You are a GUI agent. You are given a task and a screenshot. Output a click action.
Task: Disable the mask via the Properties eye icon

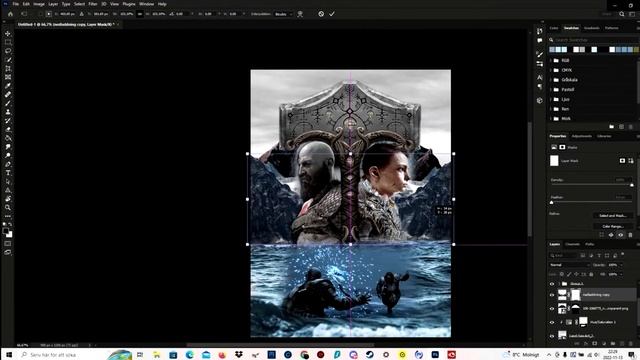(x=620, y=235)
